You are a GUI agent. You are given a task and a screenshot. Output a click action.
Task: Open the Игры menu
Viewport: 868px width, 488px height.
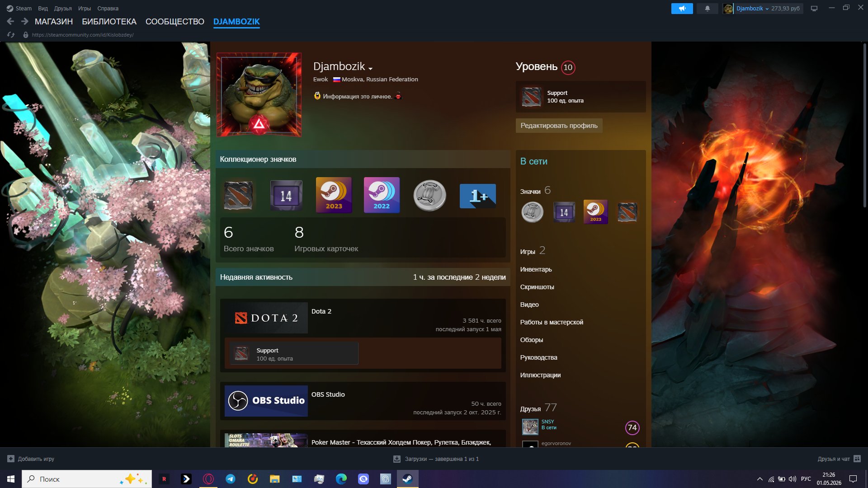[85, 9]
